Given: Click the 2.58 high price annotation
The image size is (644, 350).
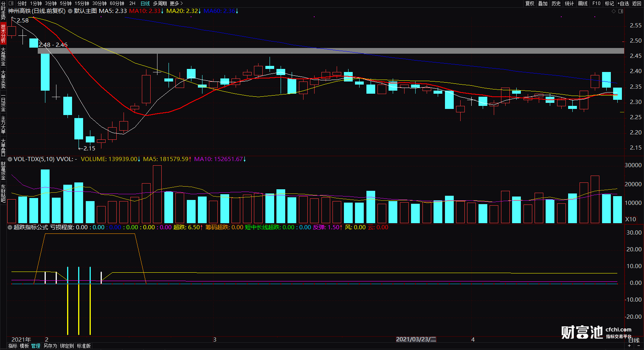Looking at the screenshot, I should 22,21.
